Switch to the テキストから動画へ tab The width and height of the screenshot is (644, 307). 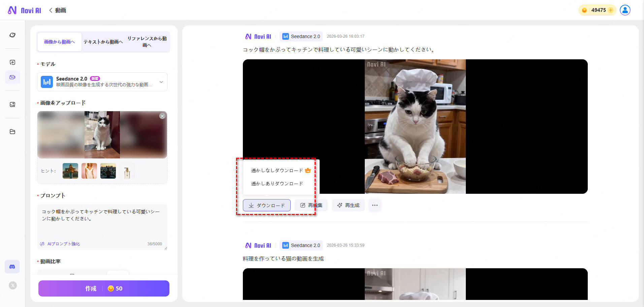point(103,42)
